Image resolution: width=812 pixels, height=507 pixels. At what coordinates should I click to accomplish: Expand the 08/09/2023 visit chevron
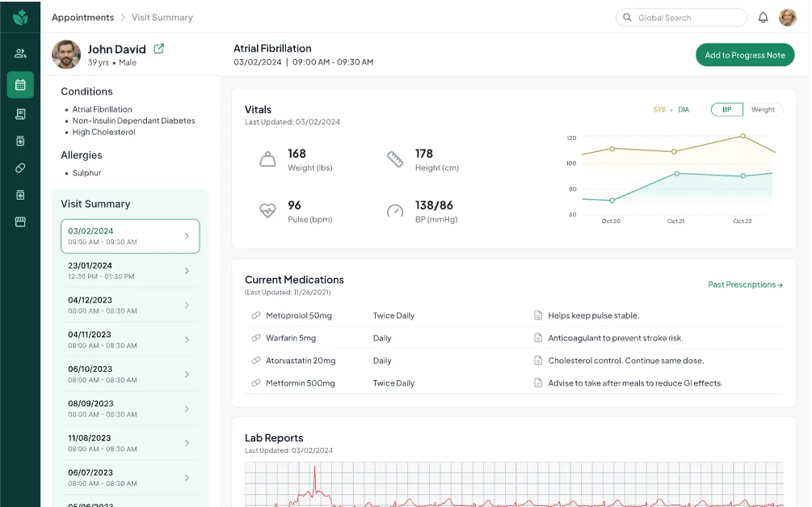187,408
